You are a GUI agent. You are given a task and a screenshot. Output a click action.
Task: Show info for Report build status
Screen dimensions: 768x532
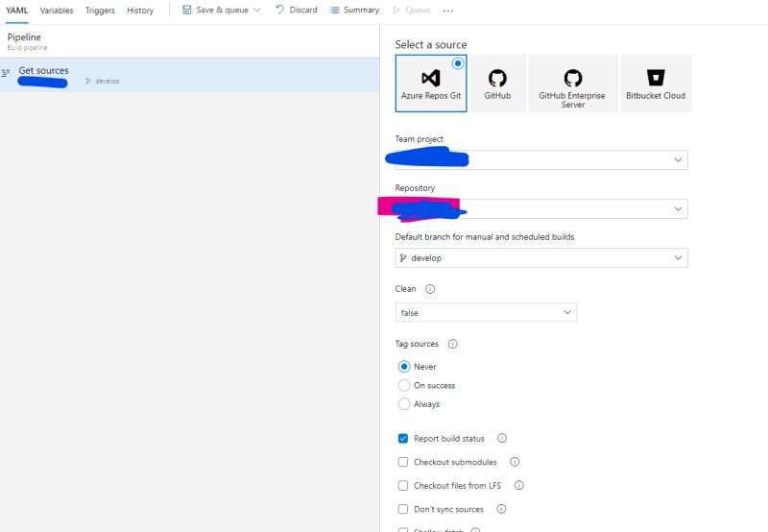click(x=502, y=439)
